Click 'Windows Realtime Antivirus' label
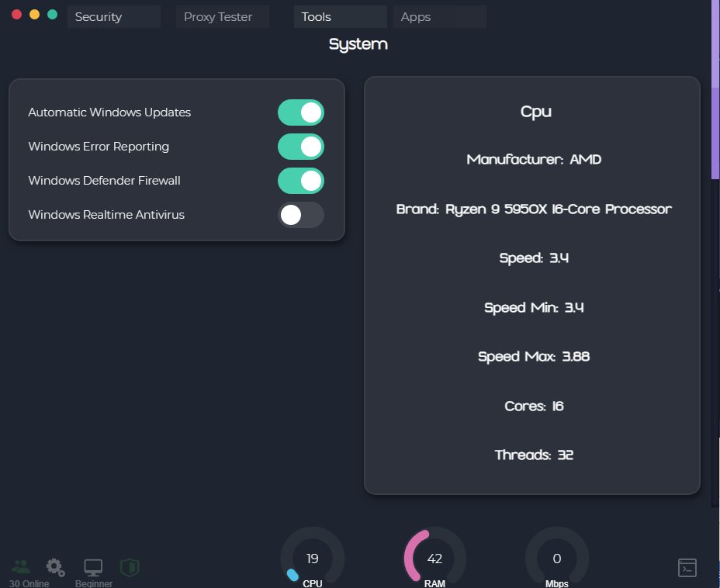 (106, 215)
